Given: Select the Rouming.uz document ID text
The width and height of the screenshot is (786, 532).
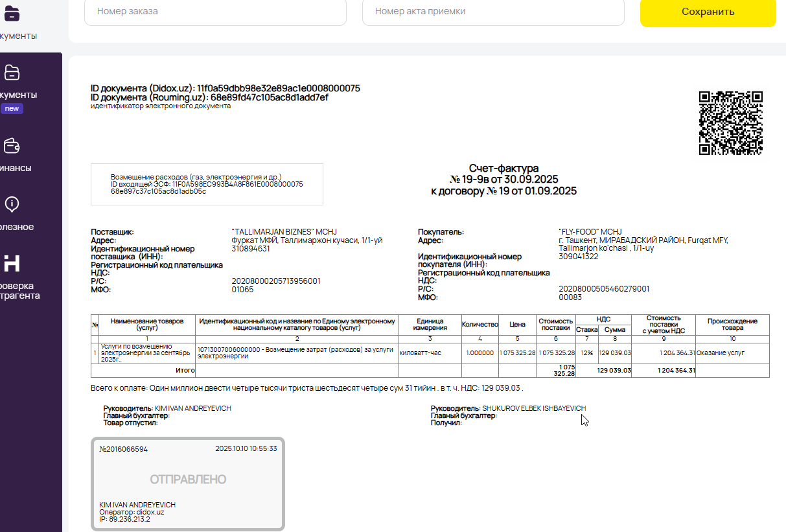Looking at the screenshot, I should [209, 97].
